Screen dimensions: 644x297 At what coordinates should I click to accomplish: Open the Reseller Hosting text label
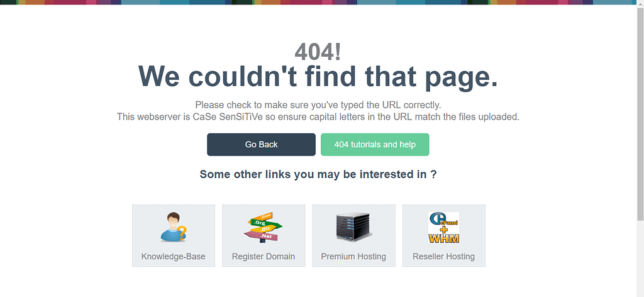[443, 257]
